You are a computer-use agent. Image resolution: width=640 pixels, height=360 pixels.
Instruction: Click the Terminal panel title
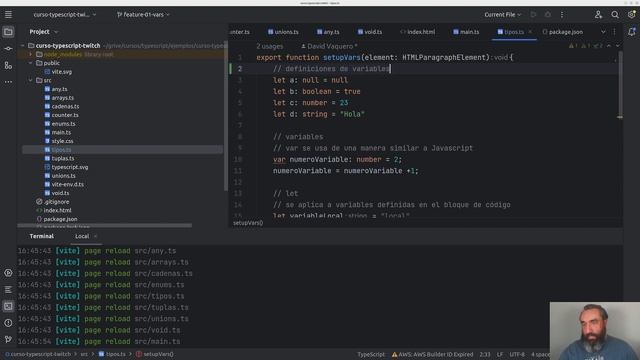coord(42,236)
